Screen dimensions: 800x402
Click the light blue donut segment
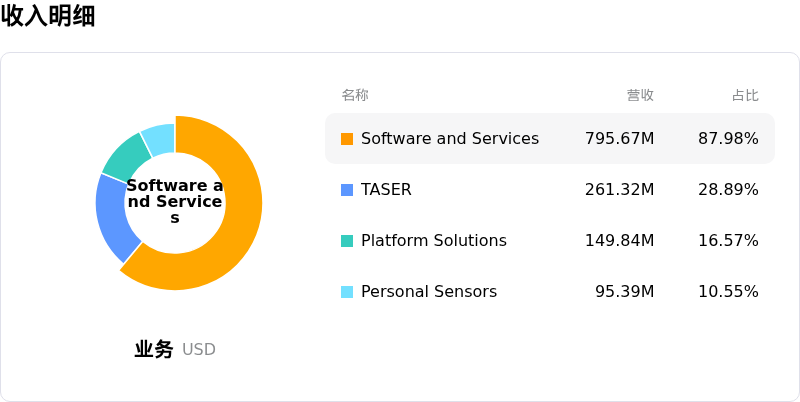pyautogui.click(x=160, y=138)
